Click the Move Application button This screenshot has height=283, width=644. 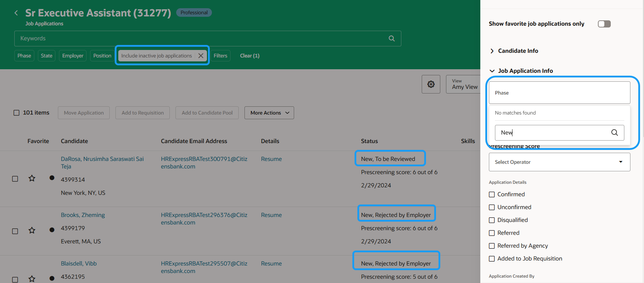coord(84,113)
